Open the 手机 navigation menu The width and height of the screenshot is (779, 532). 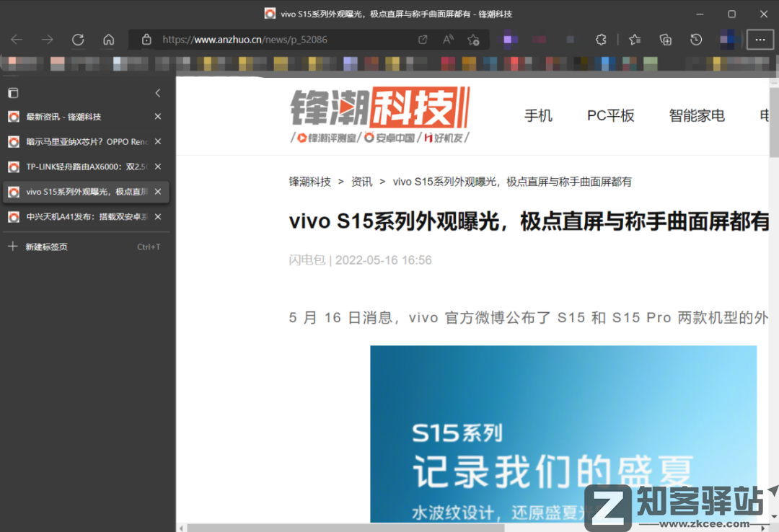point(538,115)
